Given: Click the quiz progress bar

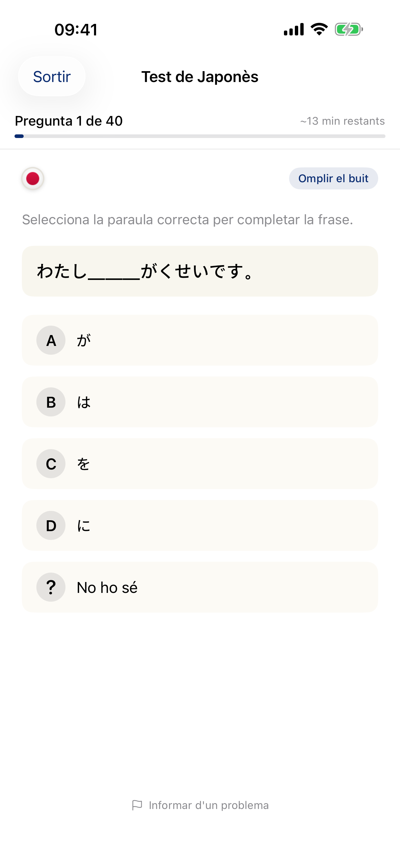Looking at the screenshot, I should 200,136.
